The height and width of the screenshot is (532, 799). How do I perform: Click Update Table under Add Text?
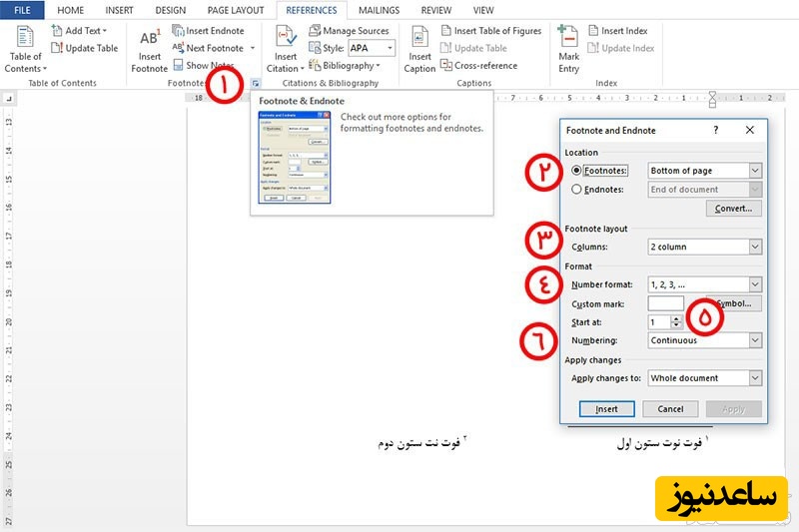[85, 48]
